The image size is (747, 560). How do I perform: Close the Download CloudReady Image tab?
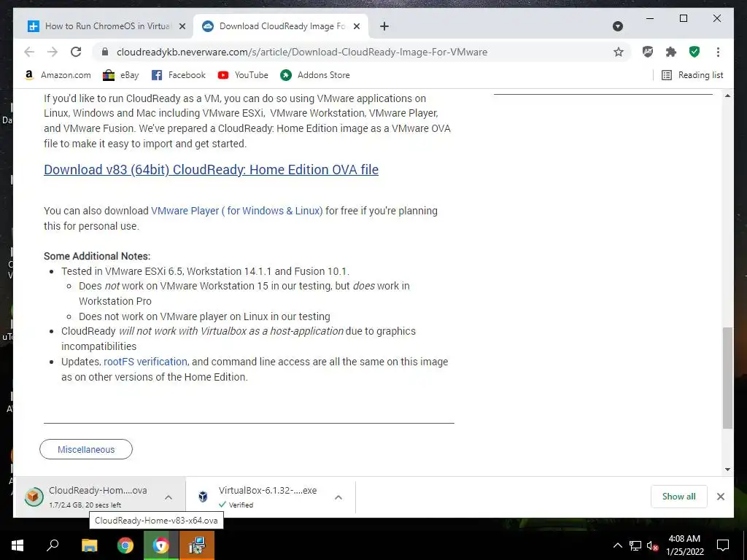(357, 26)
